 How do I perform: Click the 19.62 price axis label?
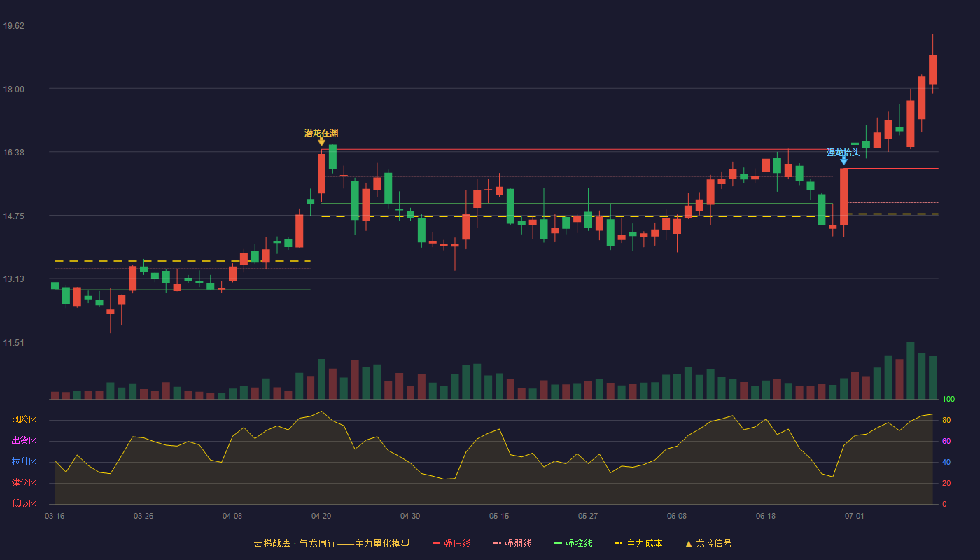(13, 26)
